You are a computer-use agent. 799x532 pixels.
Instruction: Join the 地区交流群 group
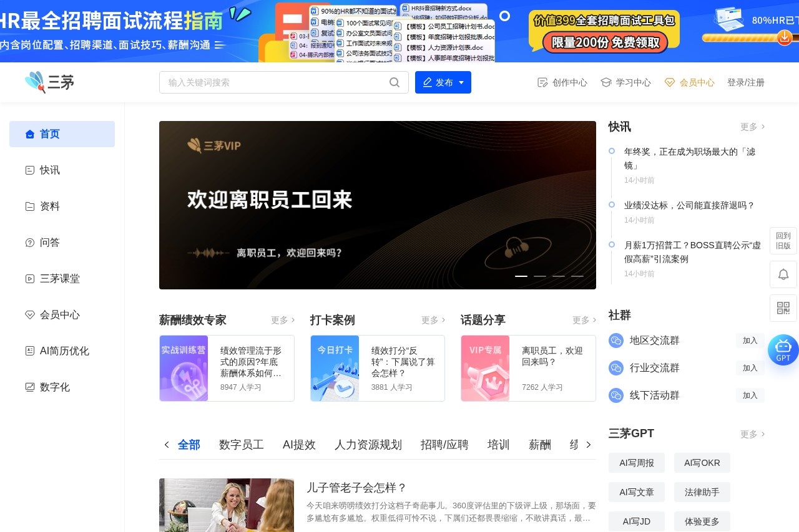click(x=750, y=341)
